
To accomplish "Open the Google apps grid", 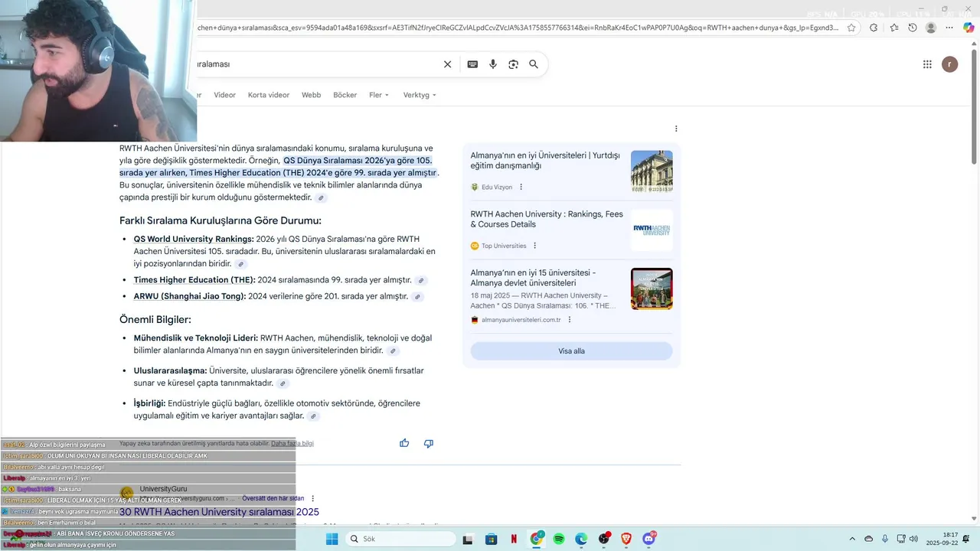I will 927,64.
